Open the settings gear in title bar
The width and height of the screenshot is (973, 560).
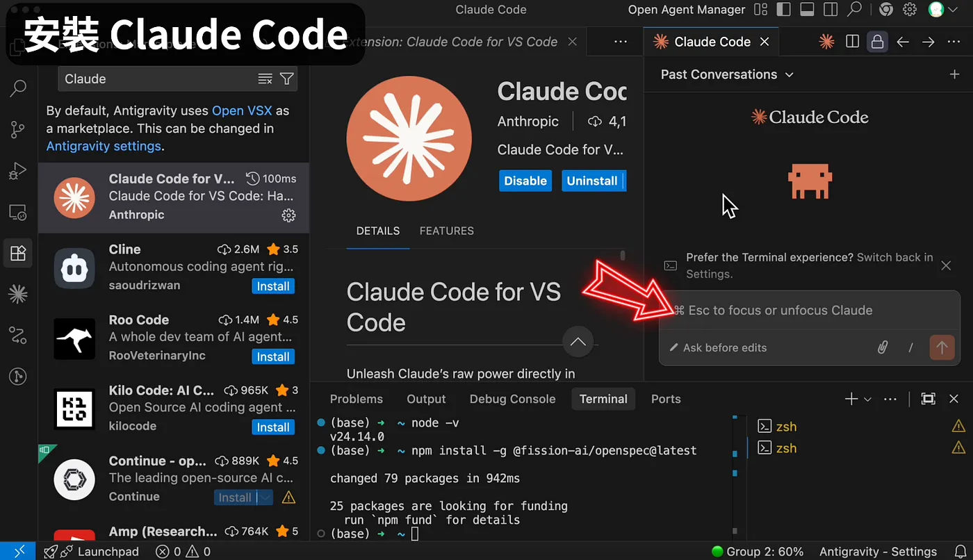[x=910, y=10]
